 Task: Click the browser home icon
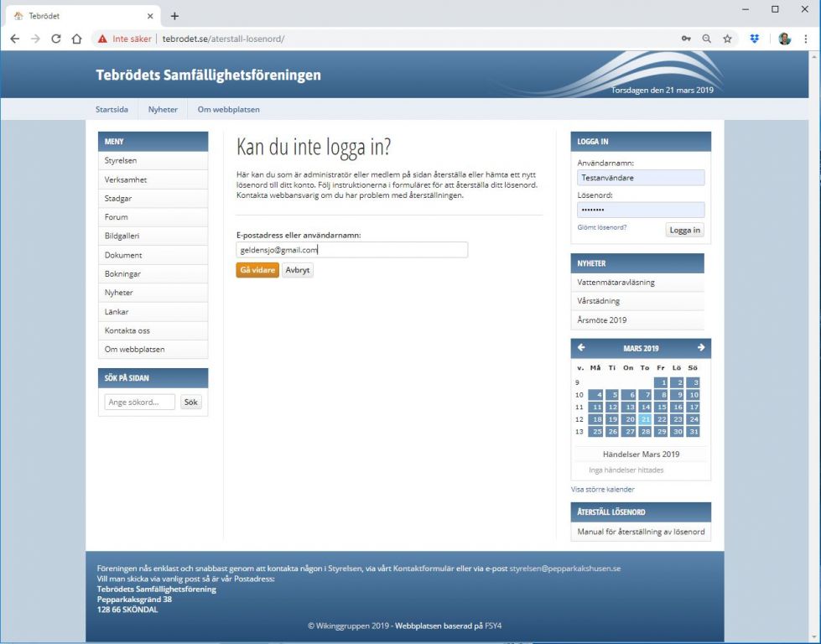(76, 39)
